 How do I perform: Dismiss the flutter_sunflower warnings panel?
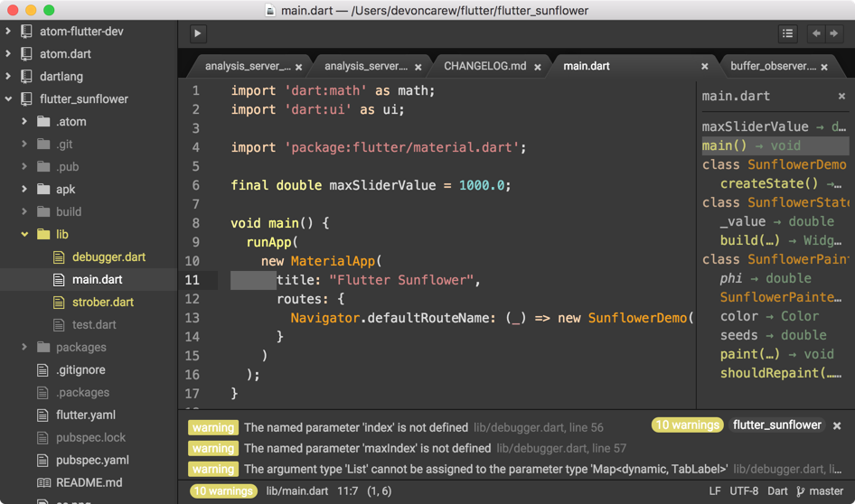pos(837,425)
